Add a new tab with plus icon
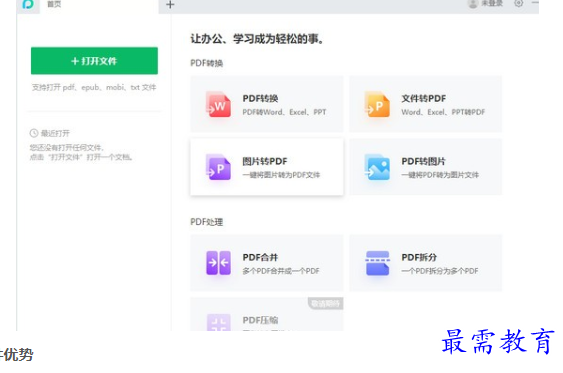563x373 pixels. tap(170, 5)
